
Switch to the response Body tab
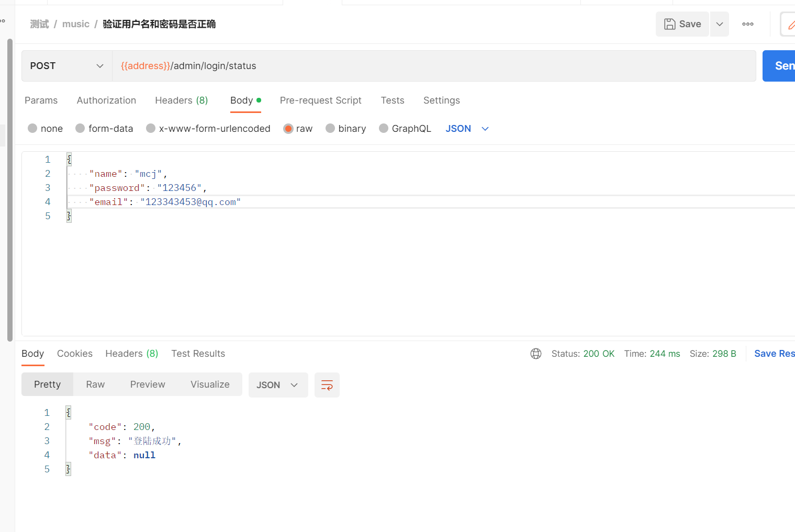coord(32,354)
